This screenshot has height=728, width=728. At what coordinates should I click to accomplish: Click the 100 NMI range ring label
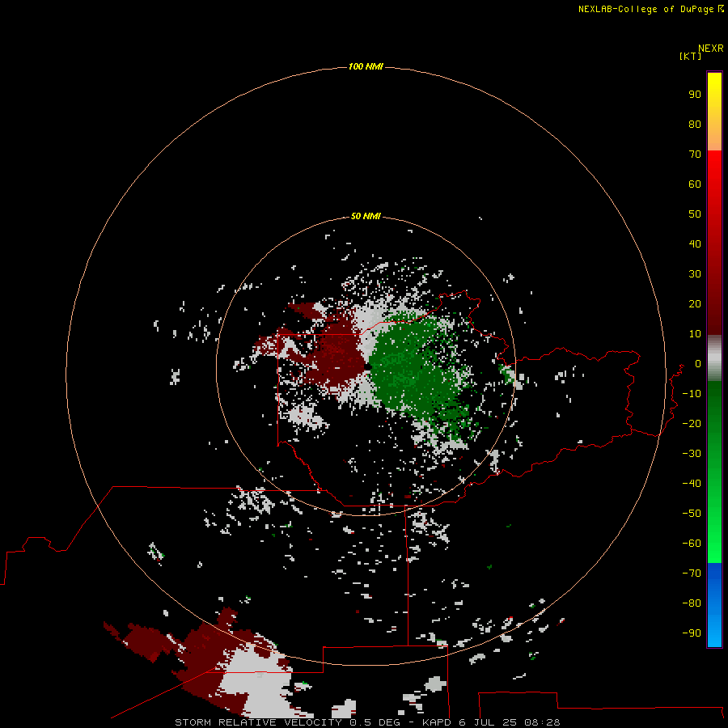tap(366, 66)
